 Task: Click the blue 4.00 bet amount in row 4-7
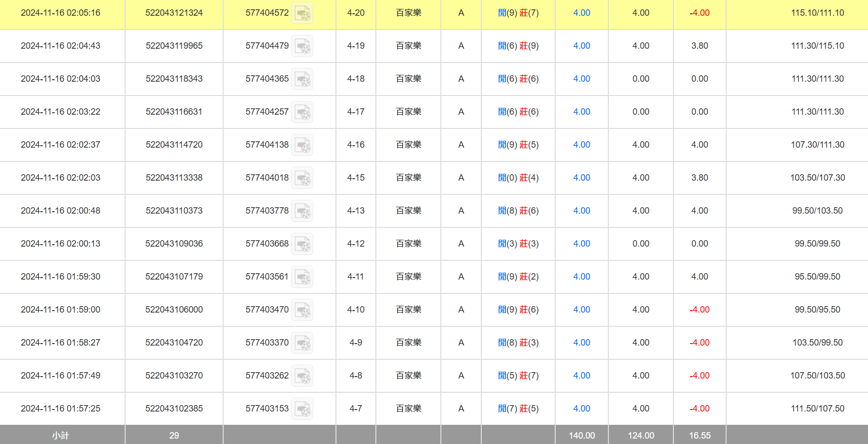581,409
